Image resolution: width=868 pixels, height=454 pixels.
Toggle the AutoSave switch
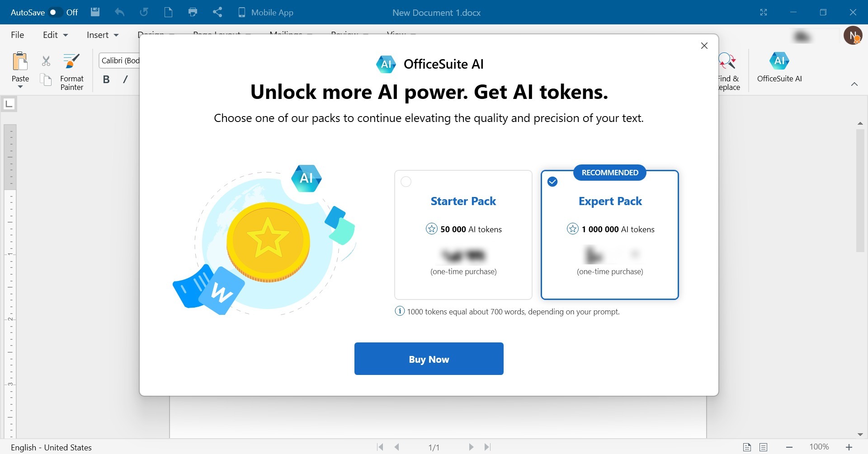pos(56,12)
